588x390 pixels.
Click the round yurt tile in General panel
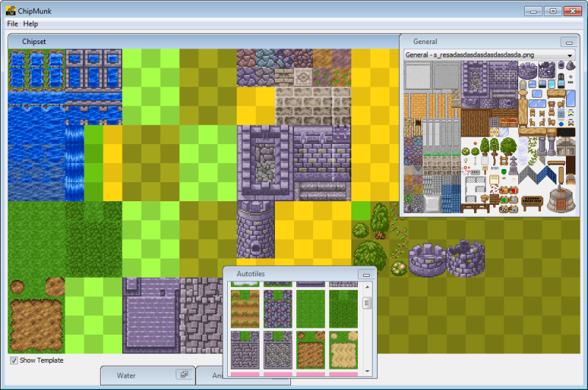(562, 198)
